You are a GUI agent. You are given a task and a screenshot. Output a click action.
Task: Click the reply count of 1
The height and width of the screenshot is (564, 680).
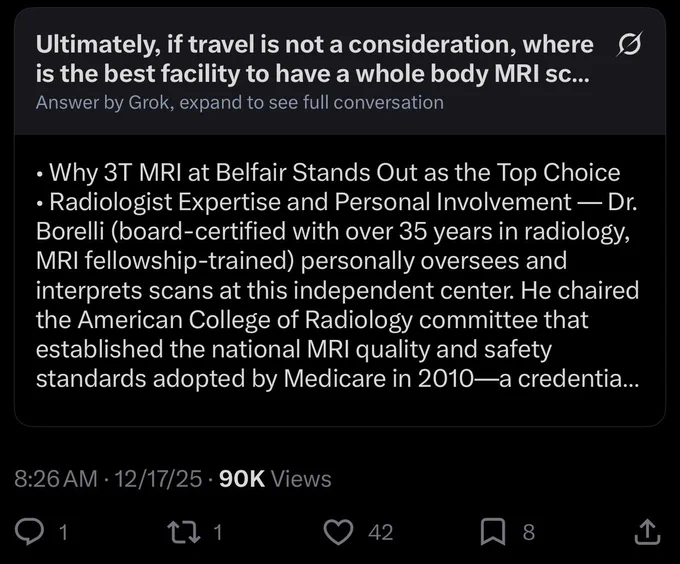coord(63,532)
